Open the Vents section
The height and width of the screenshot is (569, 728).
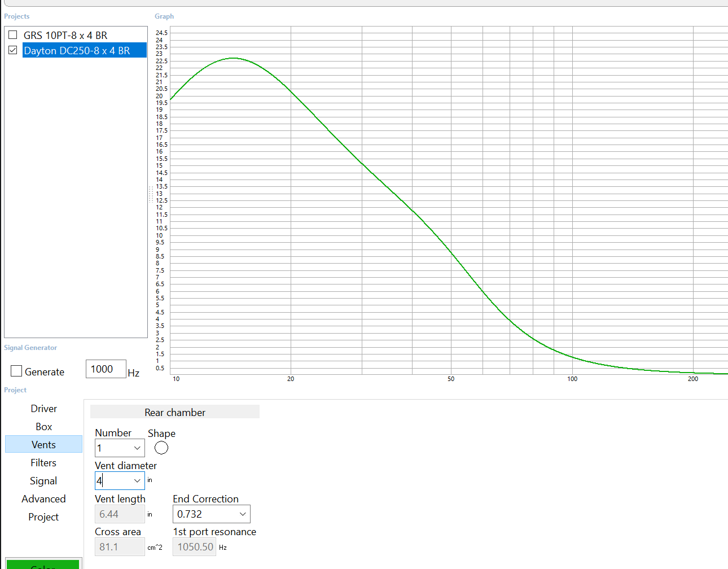[x=43, y=444]
